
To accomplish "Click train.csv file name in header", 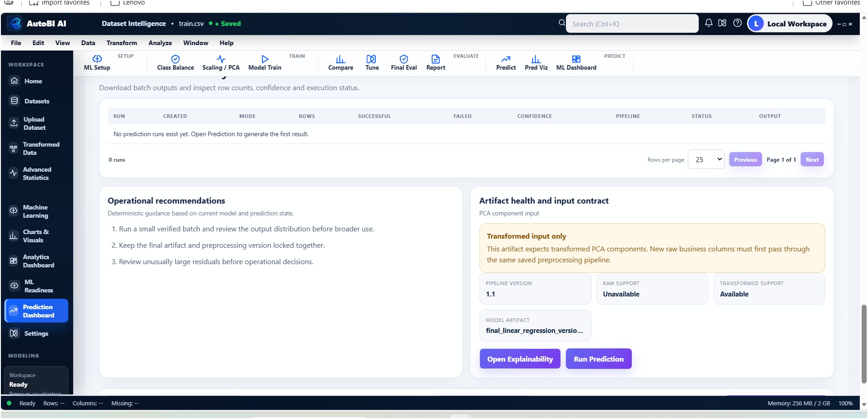I will coord(191,24).
